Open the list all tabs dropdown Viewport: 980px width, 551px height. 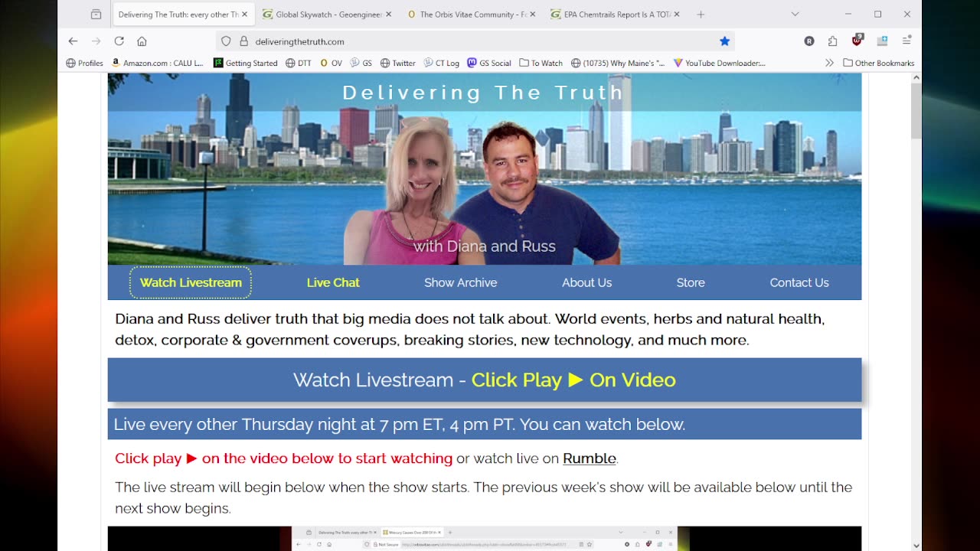795,14
